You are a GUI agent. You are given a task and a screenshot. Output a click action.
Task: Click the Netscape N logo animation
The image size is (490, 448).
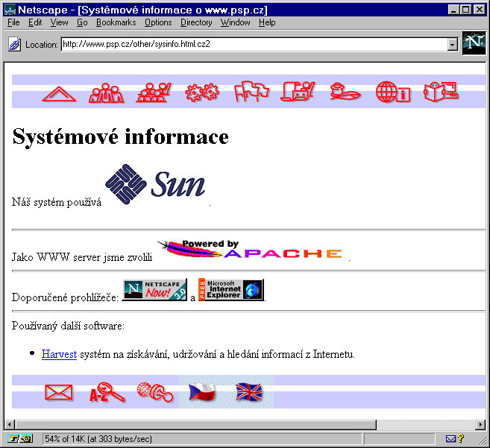474,42
